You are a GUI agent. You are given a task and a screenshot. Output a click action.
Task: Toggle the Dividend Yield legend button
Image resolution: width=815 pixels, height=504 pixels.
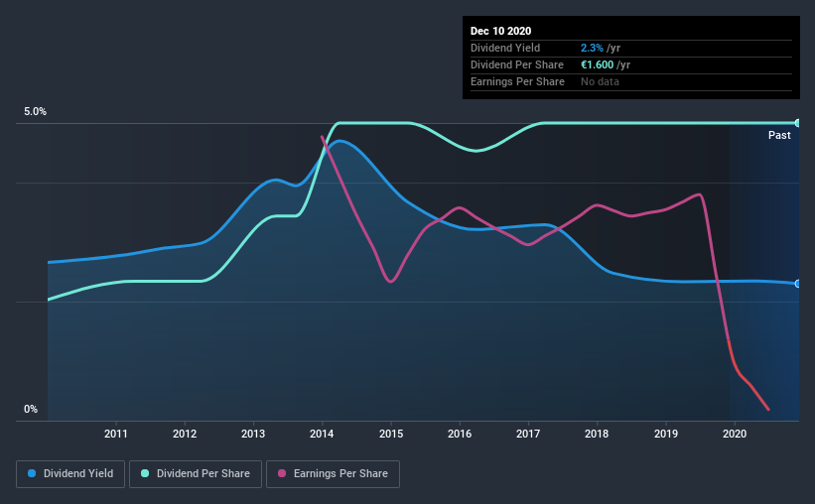click(70, 474)
